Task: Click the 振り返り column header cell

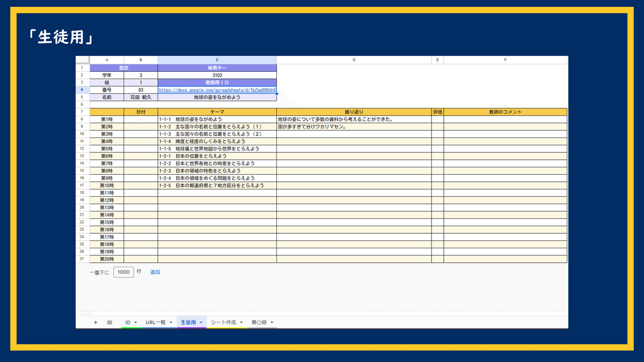Action: coord(354,112)
